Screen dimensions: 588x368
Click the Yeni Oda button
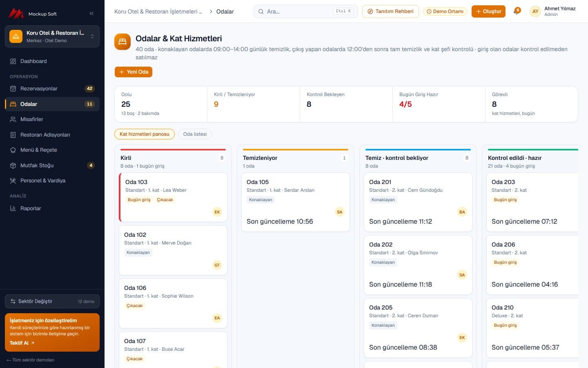pyautogui.click(x=134, y=72)
